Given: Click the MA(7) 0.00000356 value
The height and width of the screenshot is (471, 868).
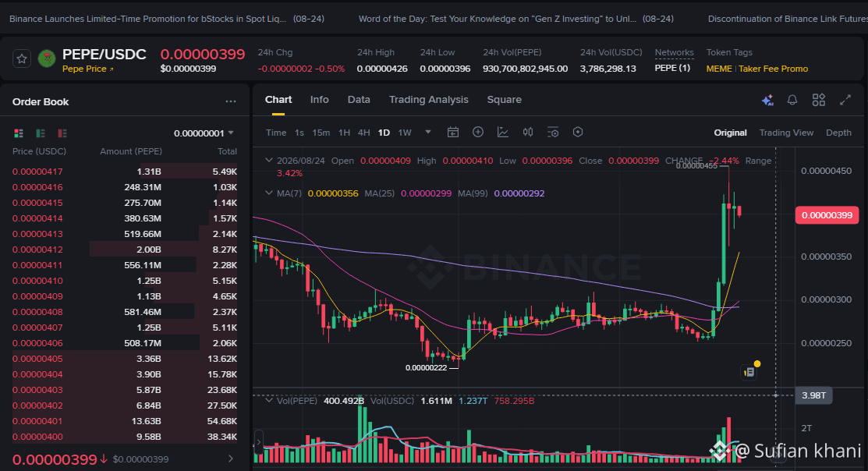Looking at the screenshot, I should (333, 193).
